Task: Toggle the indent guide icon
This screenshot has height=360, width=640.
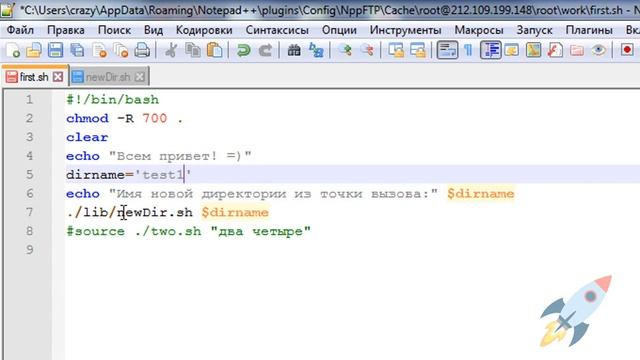Action: 490,51
